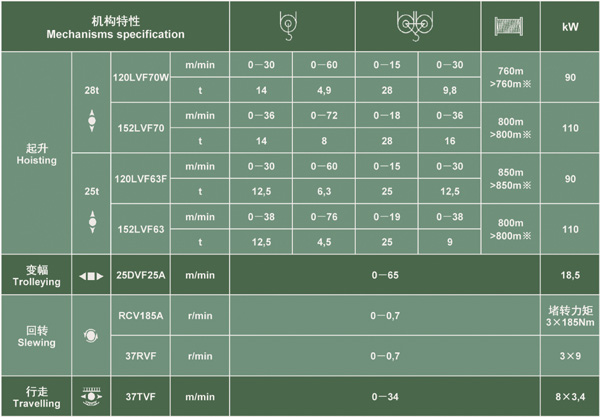Click the 37TVF travelling model
Image resolution: width=600 pixels, height=417 pixels.
click(140, 397)
